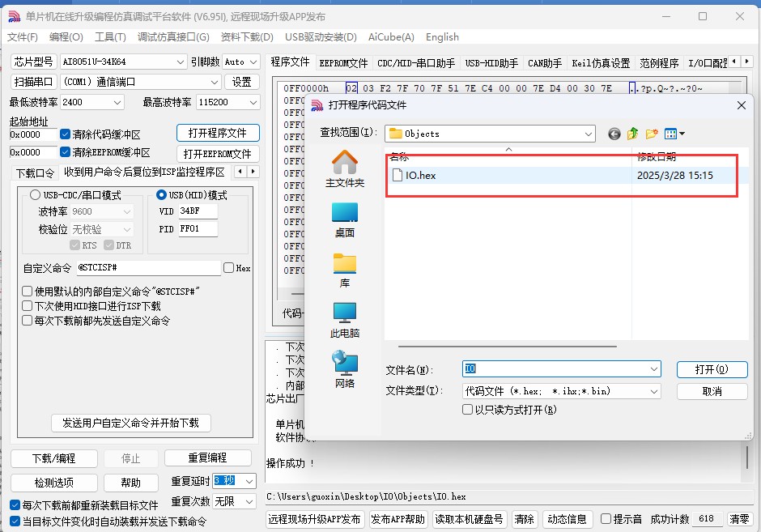The width and height of the screenshot is (761, 532).
Task: Expand 文件名 combo box dropdown arrow
Action: pos(654,369)
